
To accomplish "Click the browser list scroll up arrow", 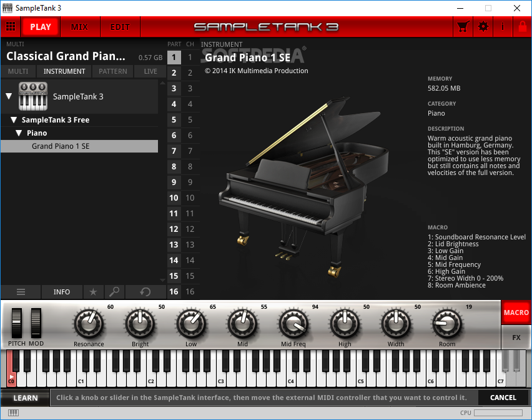I will click(x=162, y=83).
